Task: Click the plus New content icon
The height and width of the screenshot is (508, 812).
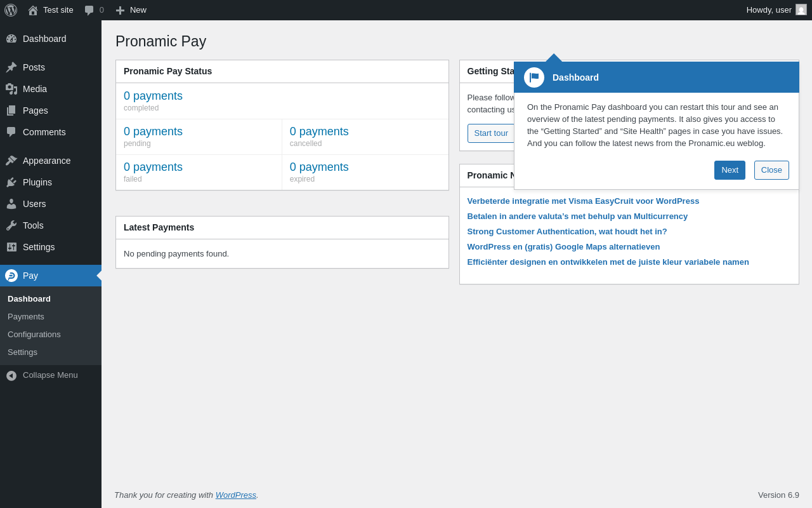Action: pyautogui.click(x=120, y=10)
